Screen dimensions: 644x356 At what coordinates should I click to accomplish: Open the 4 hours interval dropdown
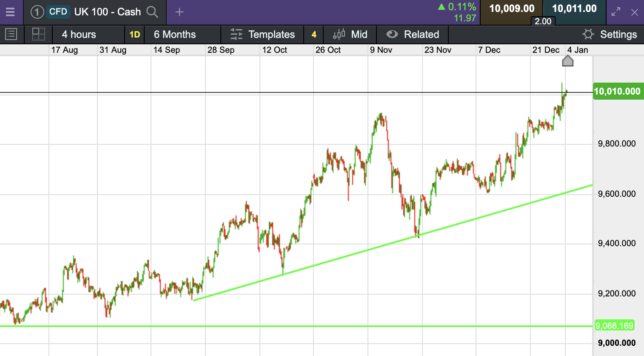point(79,34)
